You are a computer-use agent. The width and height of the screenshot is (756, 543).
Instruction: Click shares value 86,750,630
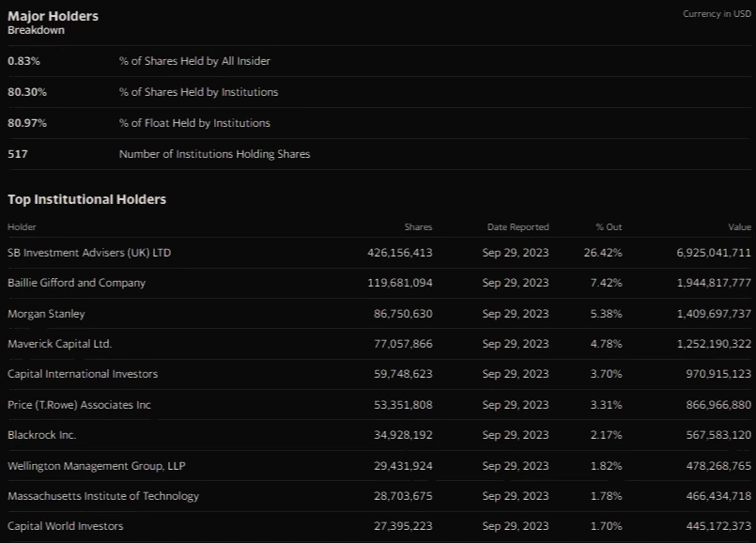(x=403, y=314)
